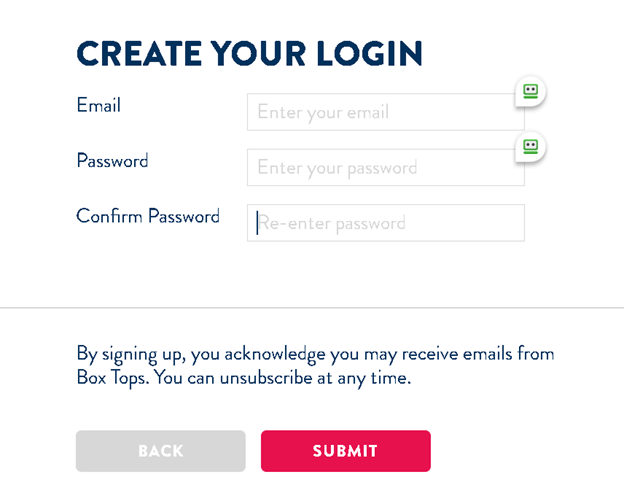
Task: Submit the login creation form
Action: pyautogui.click(x=346, y=451)
